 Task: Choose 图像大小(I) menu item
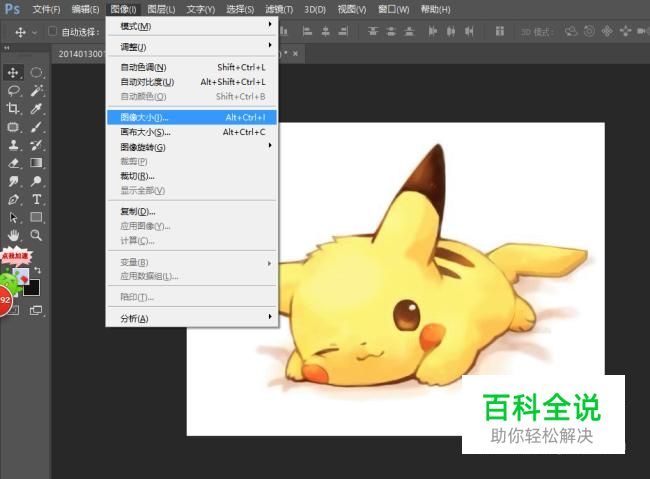tap(192, 117)
